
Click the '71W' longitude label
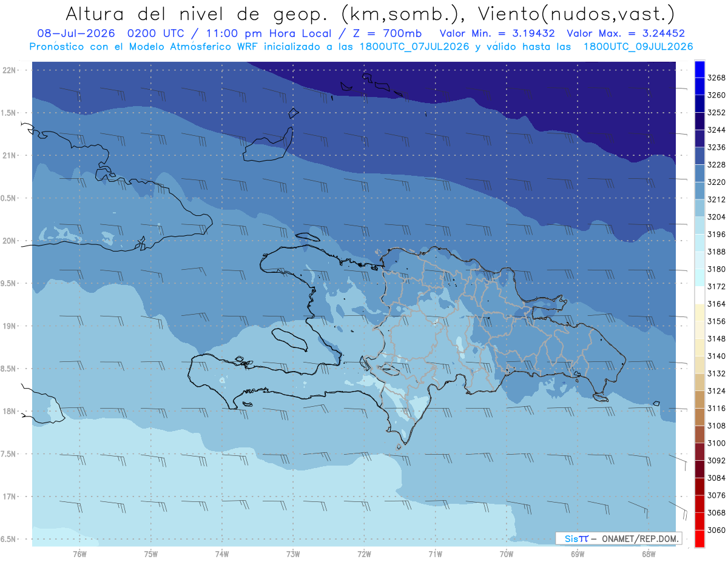pyautogui.click(x=435, y=554)
